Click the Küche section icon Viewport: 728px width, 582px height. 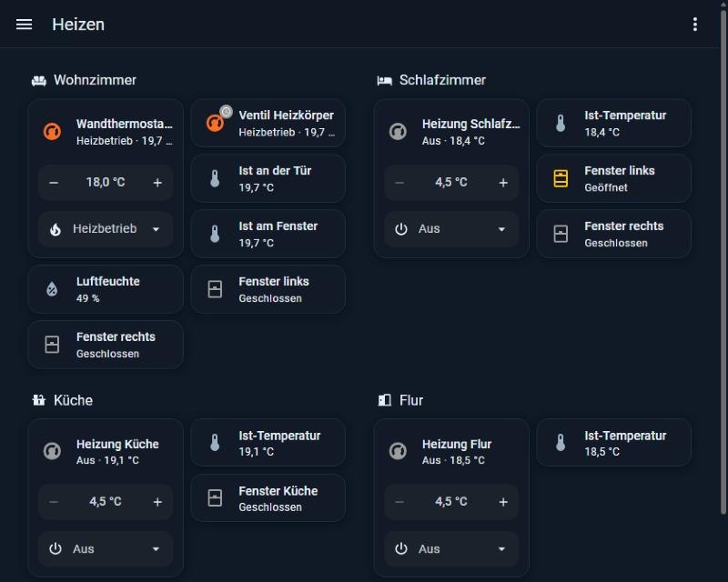[39, 400]
